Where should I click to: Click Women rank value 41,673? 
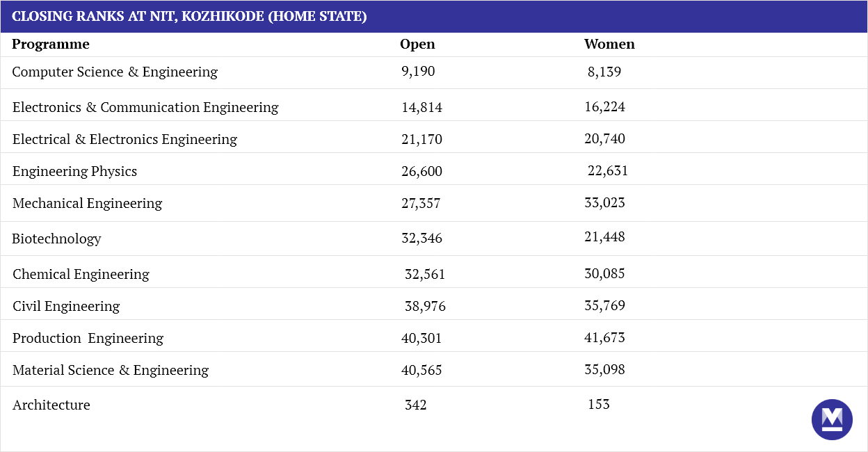click(604, 338)
